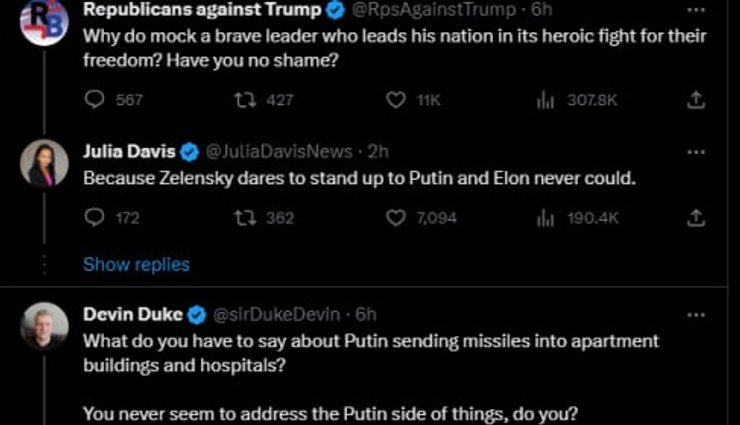Open Julia Davis's profile avatar

point(44,164)
